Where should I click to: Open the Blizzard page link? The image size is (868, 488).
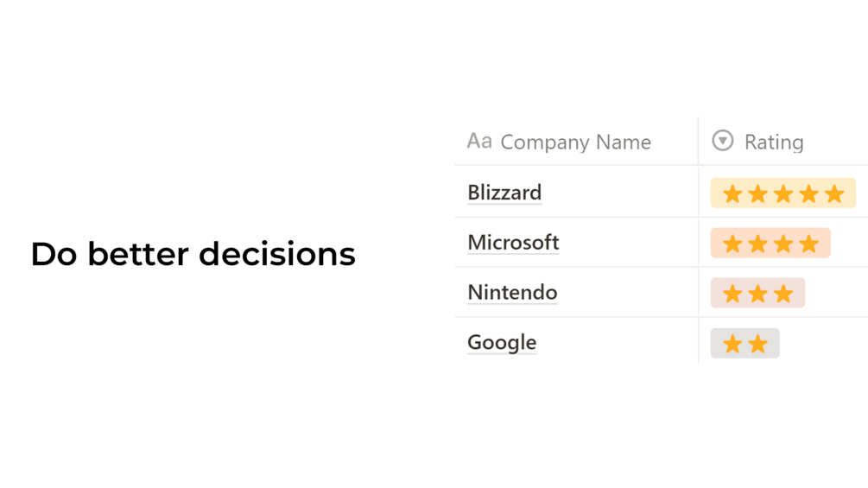click(x=504, y=193)
